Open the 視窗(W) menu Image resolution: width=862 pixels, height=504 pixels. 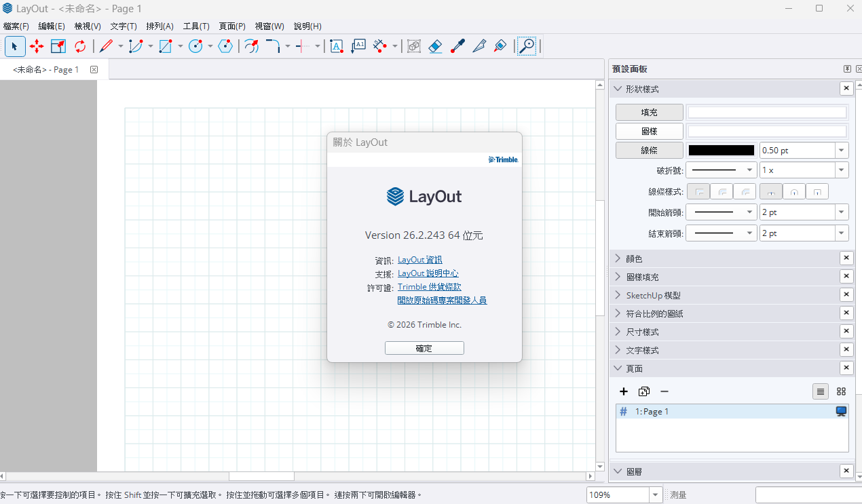pos(269,26)
